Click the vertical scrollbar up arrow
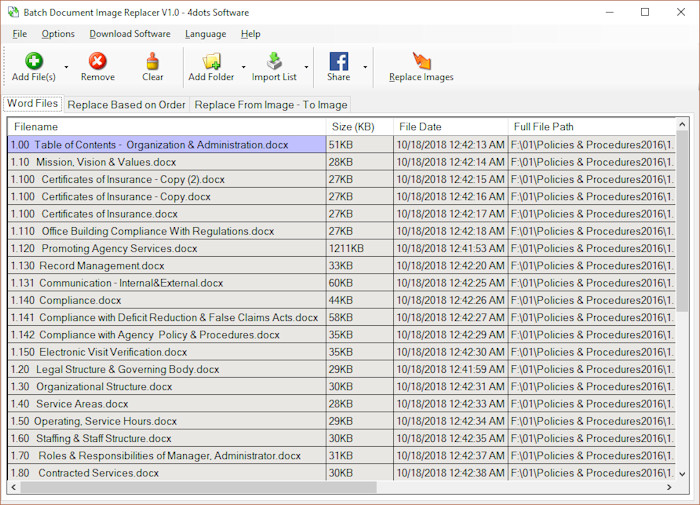The height and width of the screenshot is (505, 700). [x=682, y=124]
